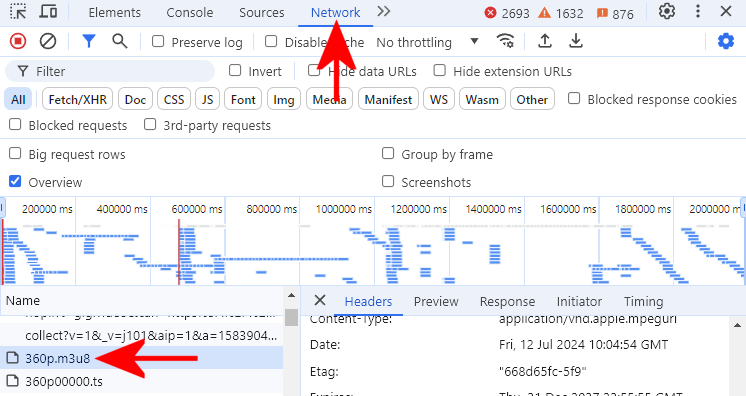Screen dimensions: 746x396
Task: Open network conditions wifi icon
Action: 505,41
